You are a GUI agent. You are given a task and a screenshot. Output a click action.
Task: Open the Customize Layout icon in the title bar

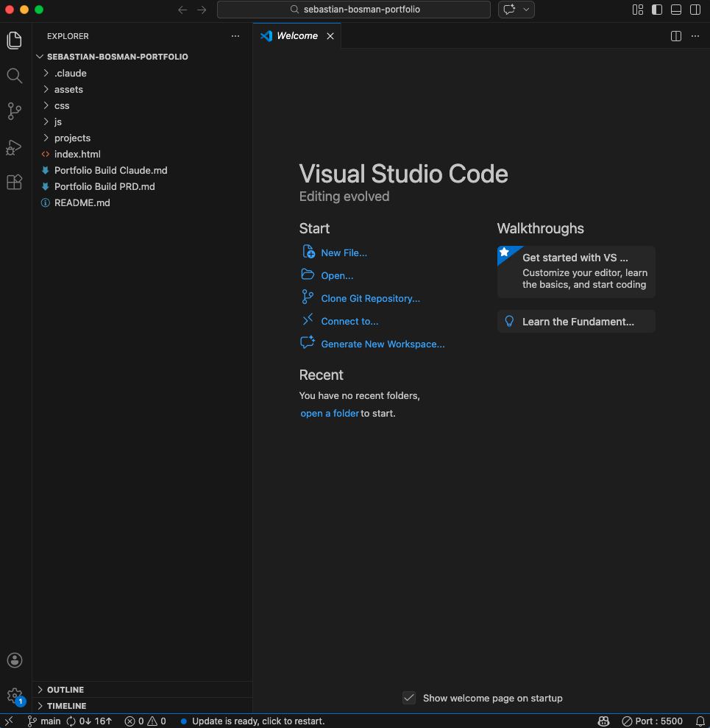click(x=637, y=10)
